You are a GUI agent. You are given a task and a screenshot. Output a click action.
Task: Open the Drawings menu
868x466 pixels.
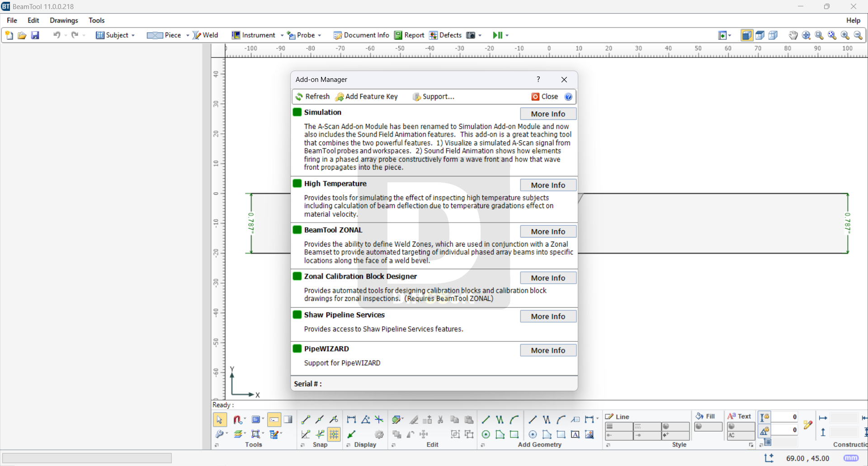coord(64,20)
